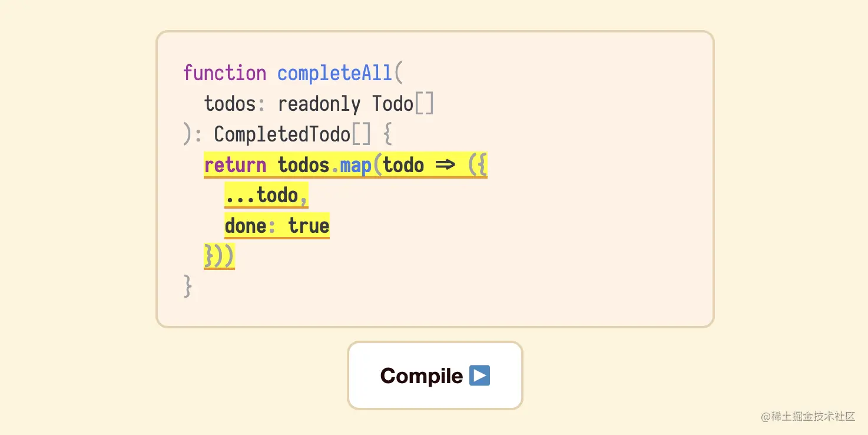Click the "Todo" type after readonly

[x=392, y=104]
